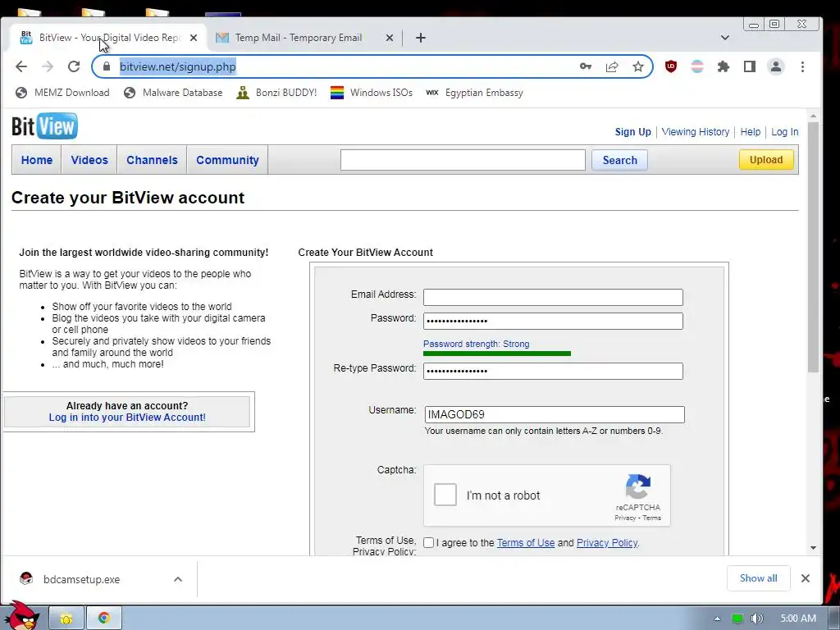Bookmark this page with the star icon

(x=637, y=66)
